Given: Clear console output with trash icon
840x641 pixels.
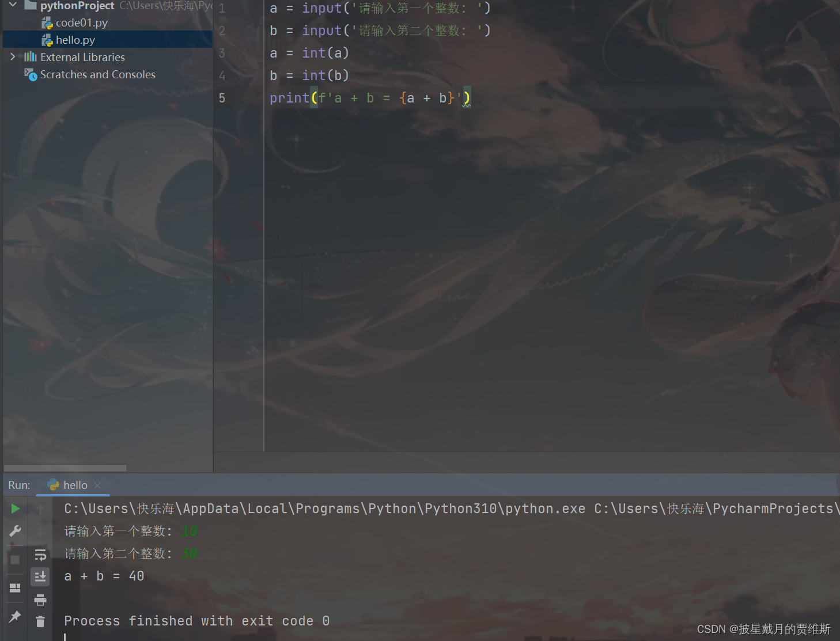Looking at the screenshot, I should (x=40, y=621).
